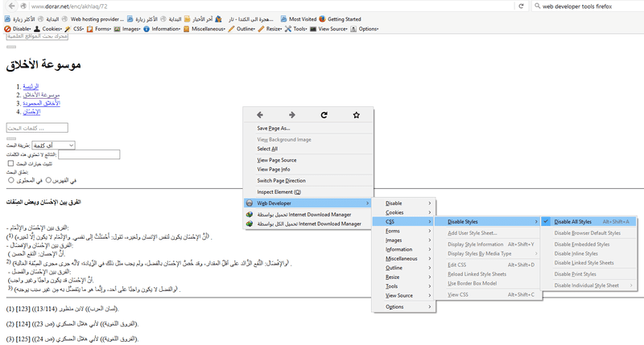Image resolution: width=644 pixels, height=345 pixels.
Task: Click the Back arrow in context menu
Action: pos(260,115)
